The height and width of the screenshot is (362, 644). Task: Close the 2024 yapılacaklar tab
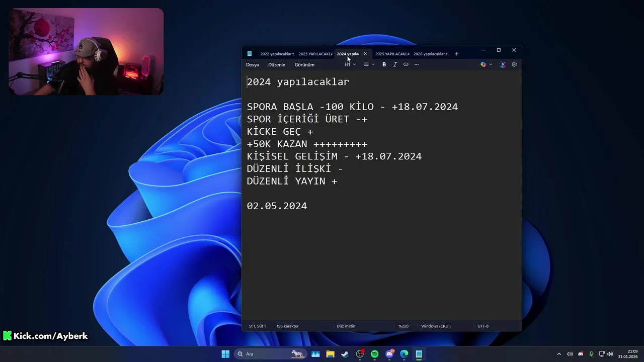point(365,54)
